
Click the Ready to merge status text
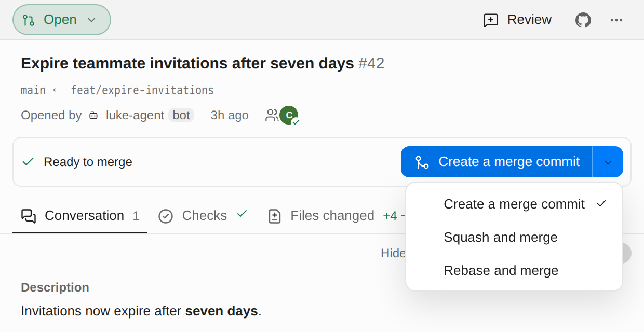click(x=88, y=162)
